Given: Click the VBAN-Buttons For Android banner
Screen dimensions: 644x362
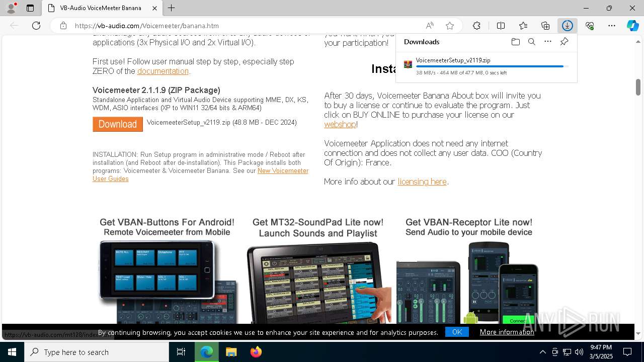Looking at the screenshot, I should [x=167, y=269].
